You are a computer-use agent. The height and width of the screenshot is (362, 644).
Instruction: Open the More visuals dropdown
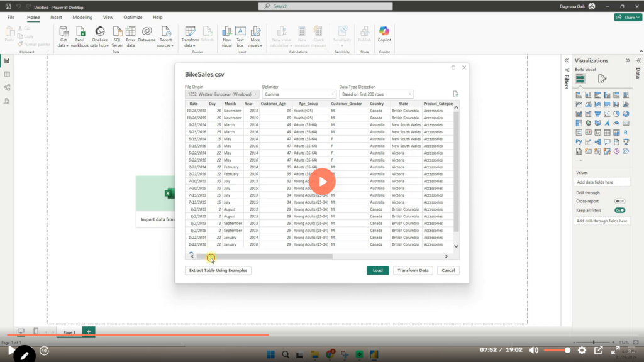[x=255, y=36]
